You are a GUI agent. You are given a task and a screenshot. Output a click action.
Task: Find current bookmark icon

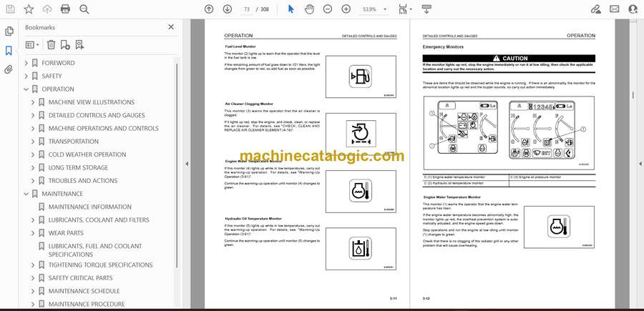79,45
